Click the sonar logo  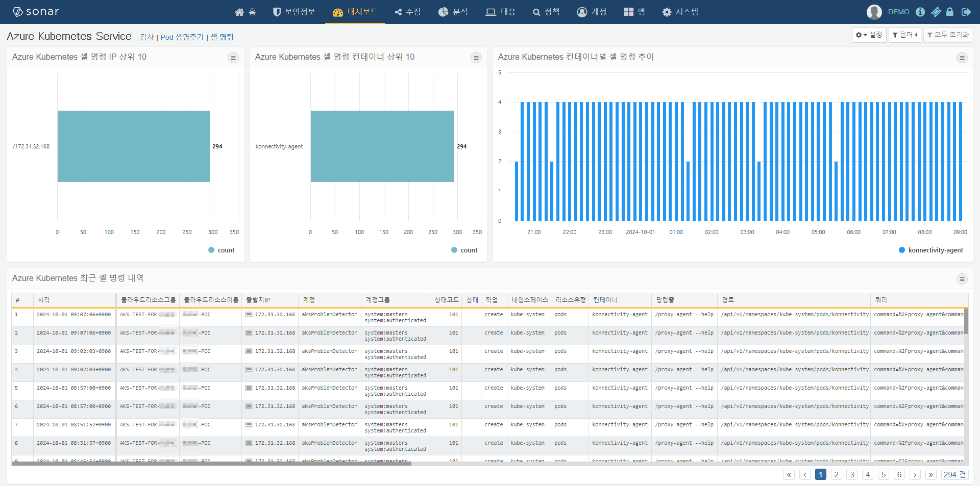coord(36,12)
